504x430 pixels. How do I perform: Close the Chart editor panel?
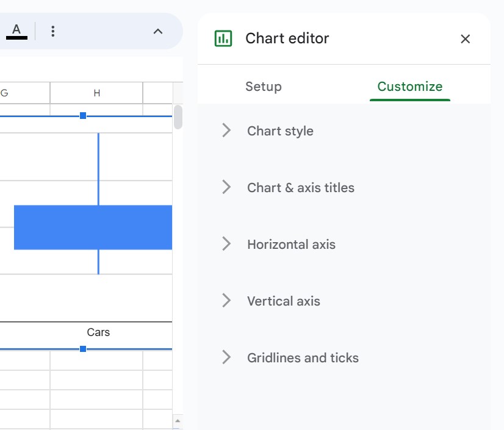pyautogui.click(x=465, y=39)
